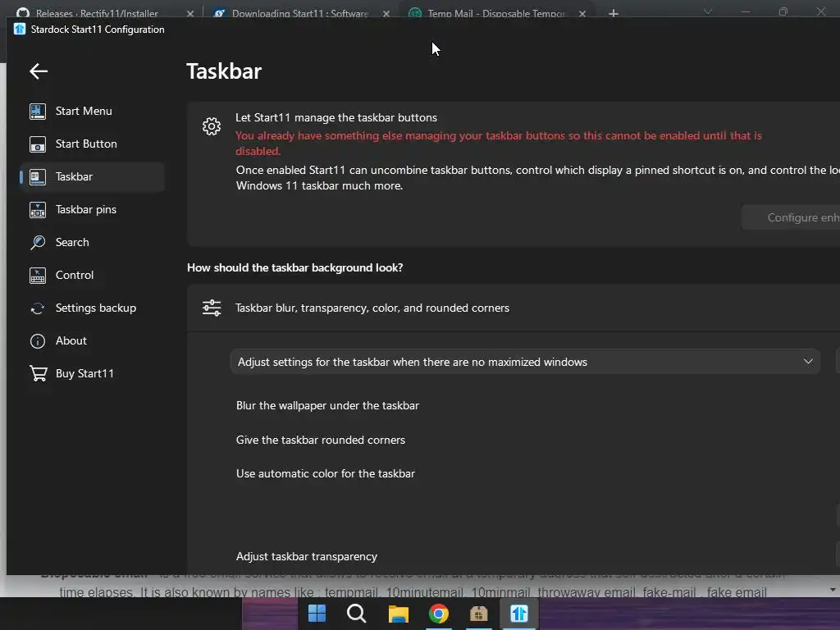This screenshot has height=630, width=840.
Task: Open the Start Button section
Action: point(92,144)
